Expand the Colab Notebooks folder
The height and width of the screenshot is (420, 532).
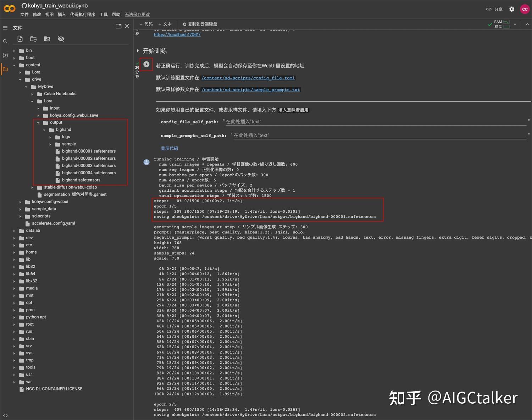(32, 93)
